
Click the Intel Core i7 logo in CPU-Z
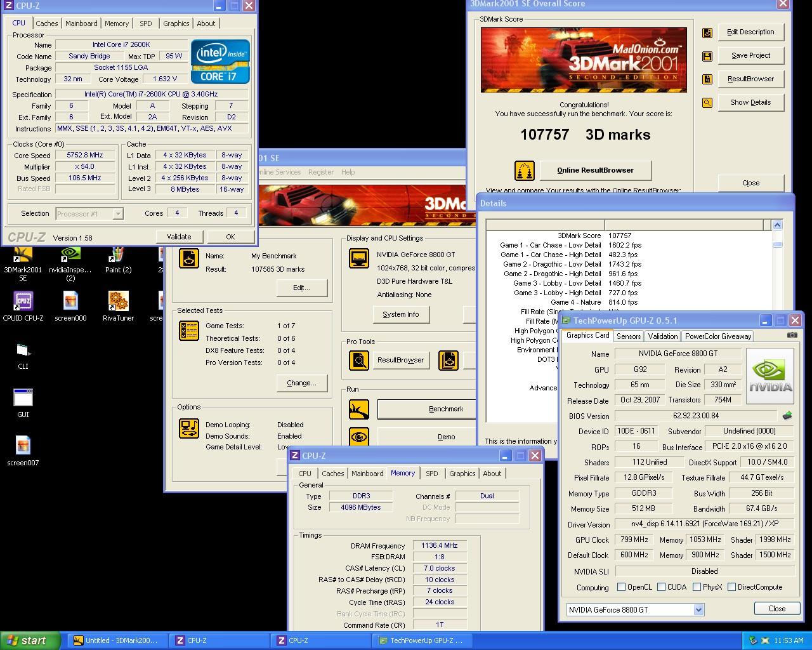(x=220, y=61)
